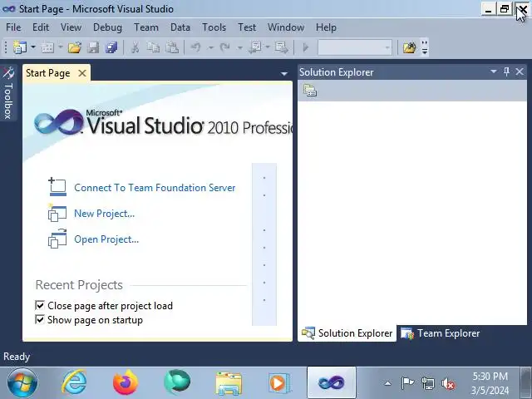Click the Save icon in toolbar
This screenshot has height=399, width=532.
click(x=93, y=47)
